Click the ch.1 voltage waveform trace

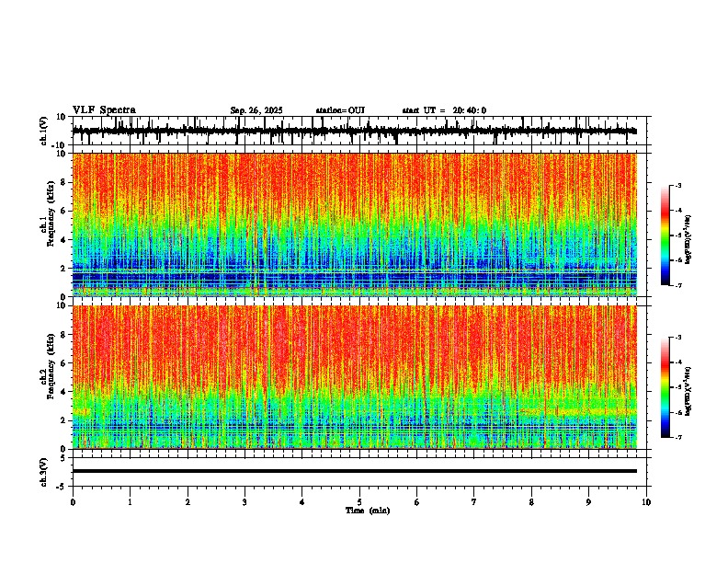tap(355, 131)
